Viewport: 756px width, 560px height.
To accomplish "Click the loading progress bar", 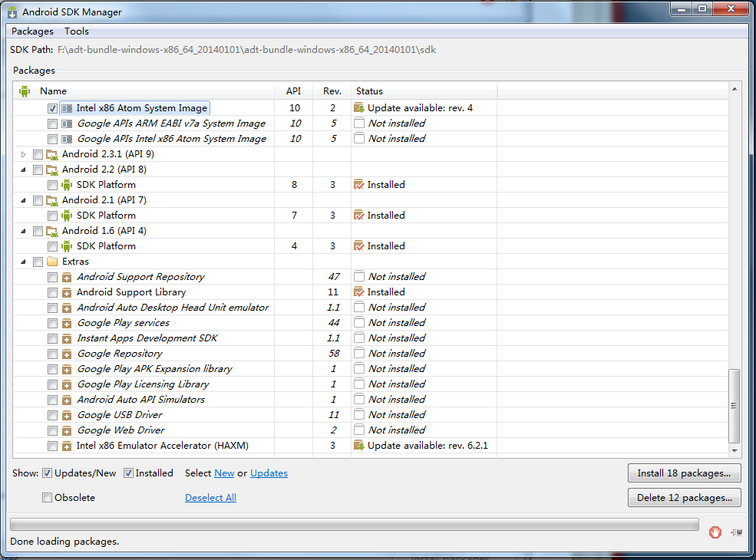I will [355, 525].
